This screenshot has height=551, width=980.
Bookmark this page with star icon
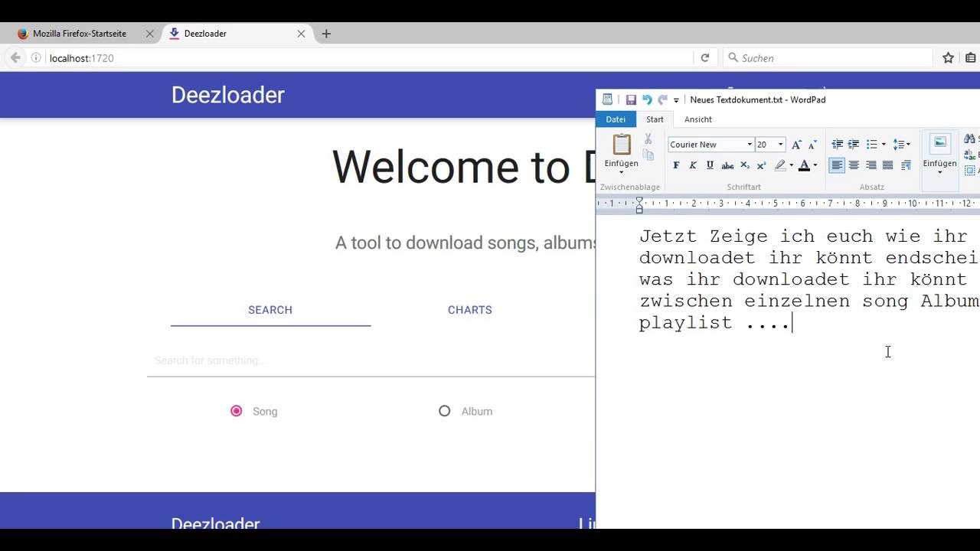tap(948, 57)
